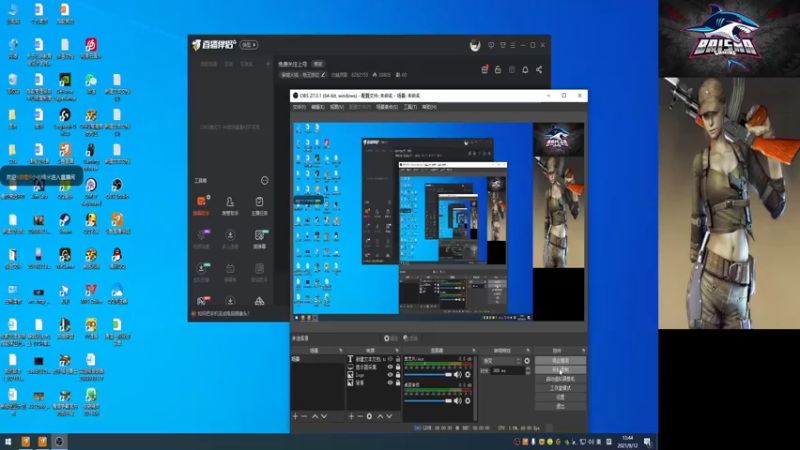
Task: Add a new scene in OBS
Action: pos(295,416)
